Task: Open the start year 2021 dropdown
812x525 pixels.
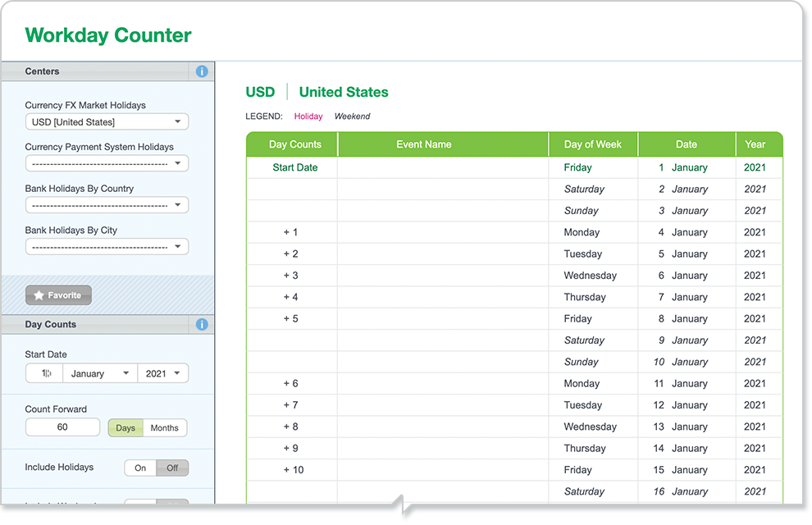Action: [162, 373]
